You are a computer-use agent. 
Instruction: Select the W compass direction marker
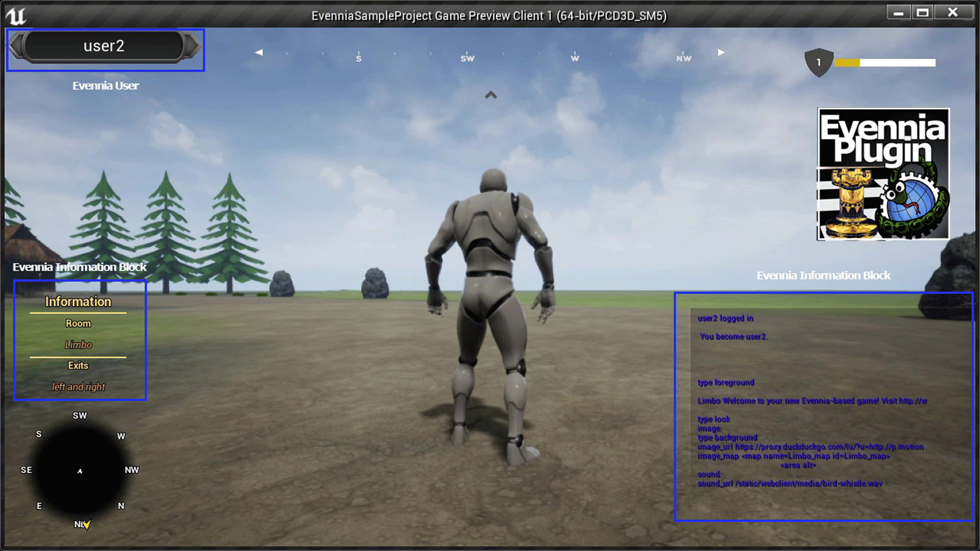[x=575, y=58]
